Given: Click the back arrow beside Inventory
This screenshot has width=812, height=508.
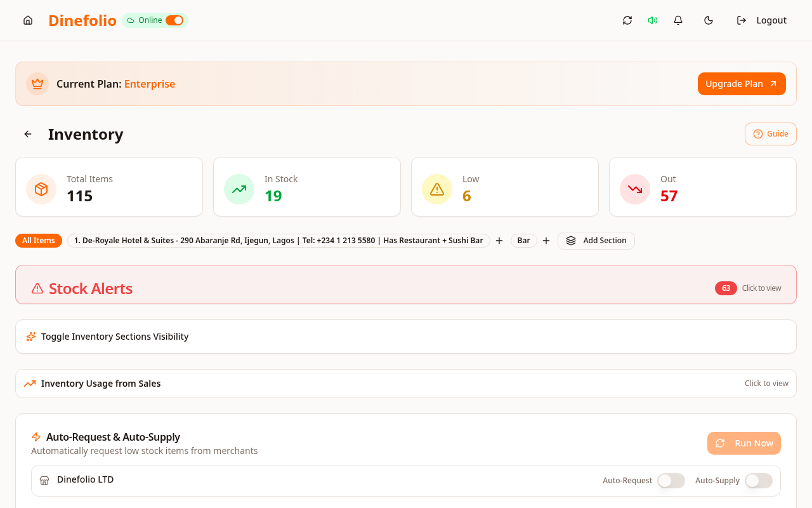Looking at the screenshot, I should (28, 134).
